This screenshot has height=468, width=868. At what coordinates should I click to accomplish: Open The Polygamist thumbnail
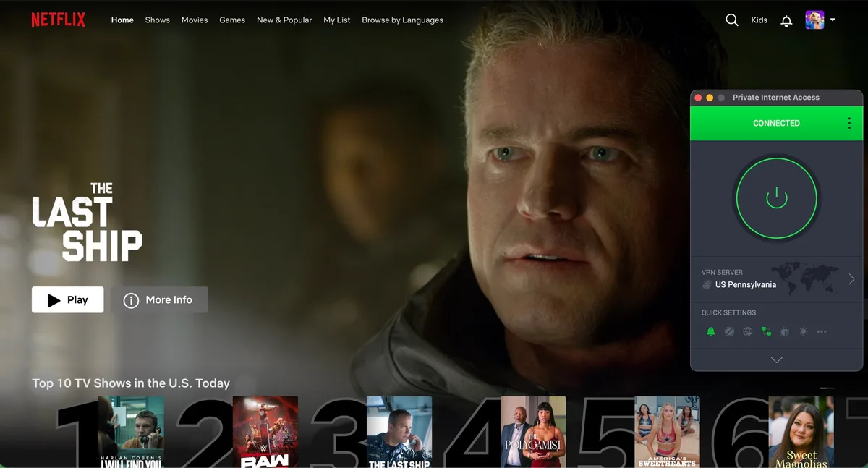pos(533,432)
